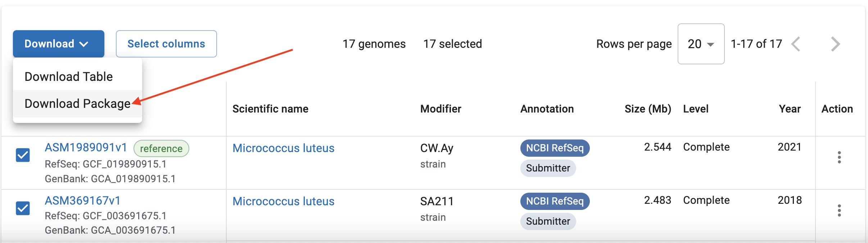Open Micrococcus luteus link for CW.Ay strain
Image resolution: width=868 pixels, height=243 pixels.
(284, 148)
